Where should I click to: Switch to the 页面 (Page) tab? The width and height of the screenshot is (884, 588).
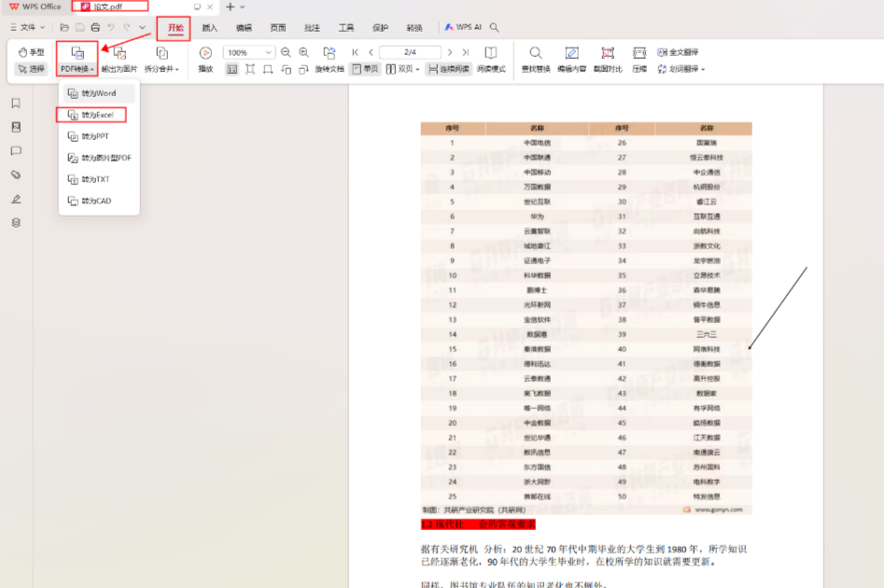(278, 28)
